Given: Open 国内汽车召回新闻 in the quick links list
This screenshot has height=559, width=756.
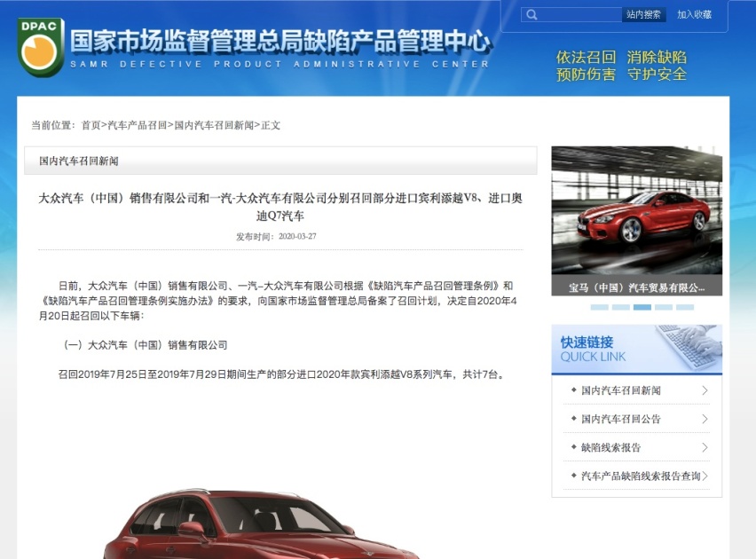Looking at the screenshot, I should point(621,390).
